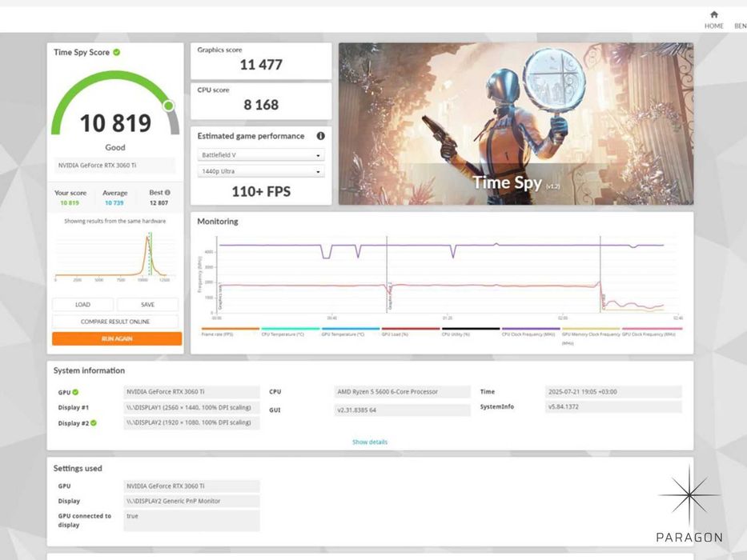Open the 1440p Ultra resolution dropdown

click(x=260, y=171)
